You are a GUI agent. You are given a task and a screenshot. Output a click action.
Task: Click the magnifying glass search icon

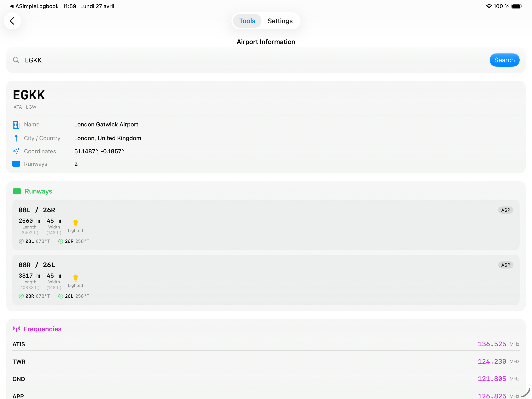pos(16,60)
